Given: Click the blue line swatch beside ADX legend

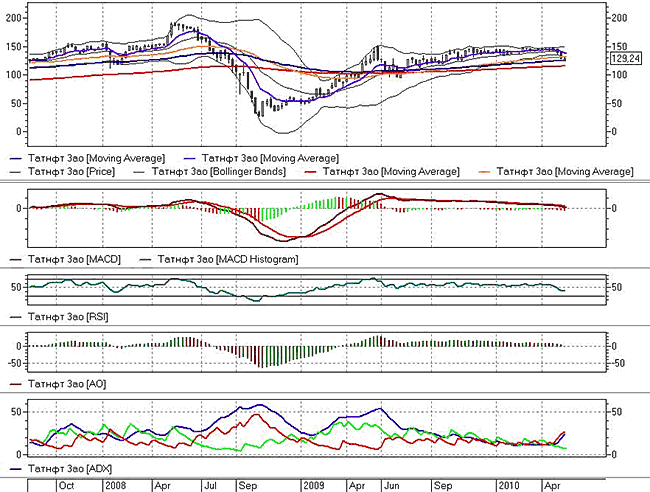Looking at the screenshot, I should pos(15,469).
